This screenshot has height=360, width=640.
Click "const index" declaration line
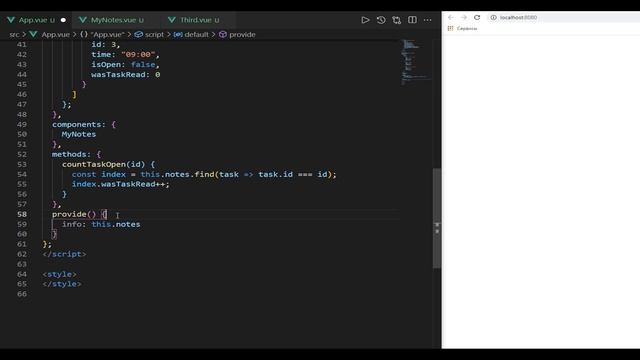pos(204,174)
